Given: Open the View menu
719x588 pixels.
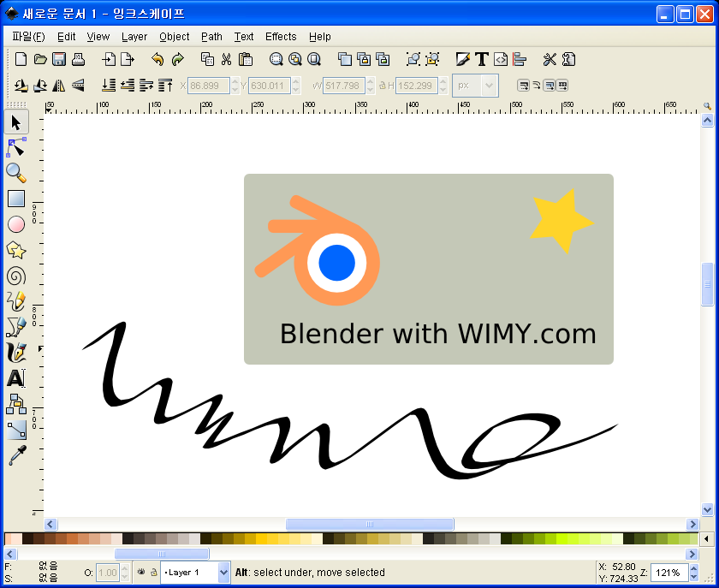Looking at the screenshot, I should (x=98, y=37).
